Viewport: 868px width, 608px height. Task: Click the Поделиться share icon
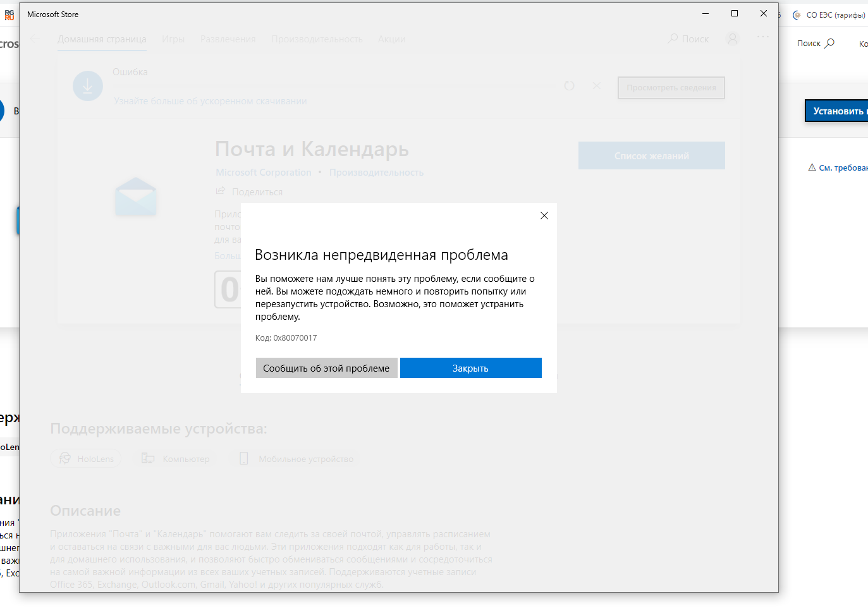click(221, 191)
